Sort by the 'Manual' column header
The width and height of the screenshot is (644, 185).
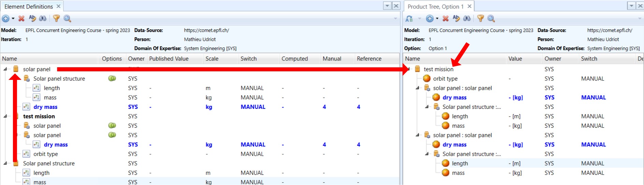332,59
